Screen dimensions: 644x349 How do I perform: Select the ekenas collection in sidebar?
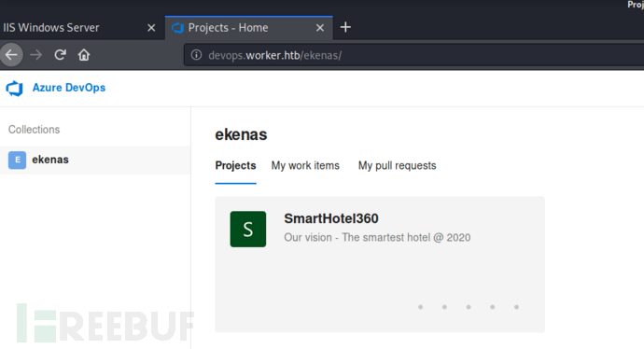click(x=95, y=161)
